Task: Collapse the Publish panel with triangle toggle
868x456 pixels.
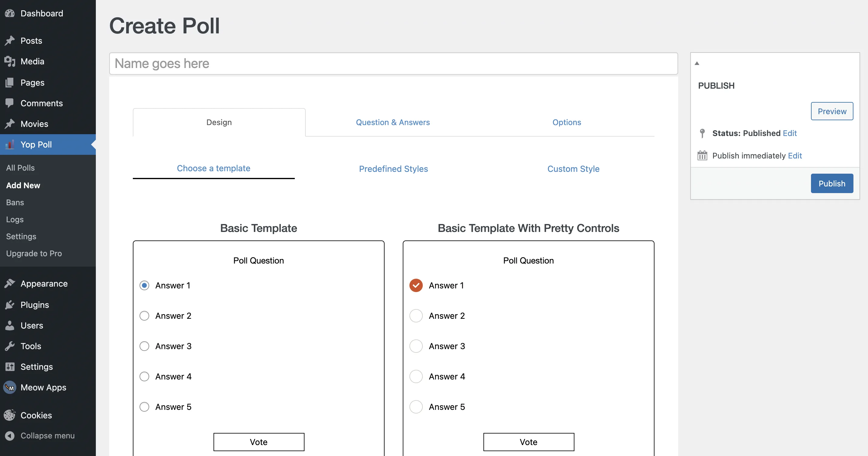Action: click(697, 63)
